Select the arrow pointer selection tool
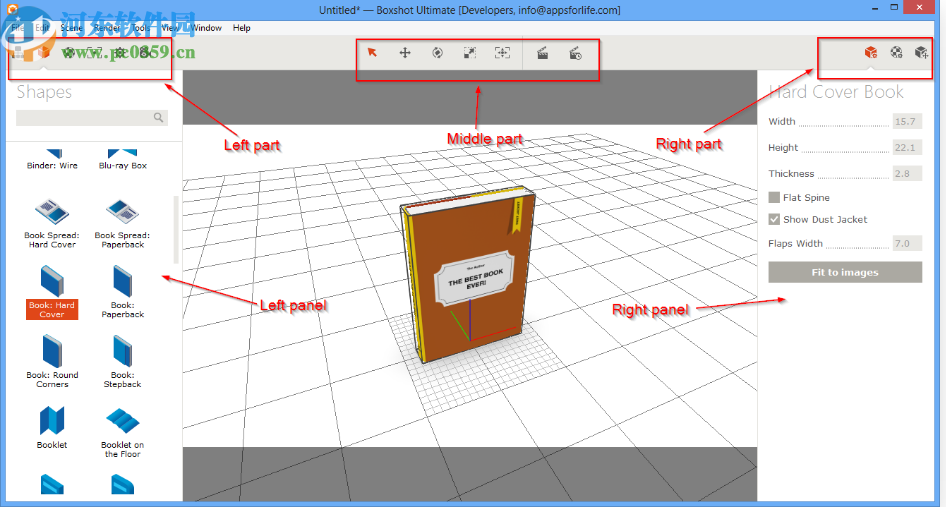The width and height of the screenshot is (946, 507). click(x=372, y=53)
